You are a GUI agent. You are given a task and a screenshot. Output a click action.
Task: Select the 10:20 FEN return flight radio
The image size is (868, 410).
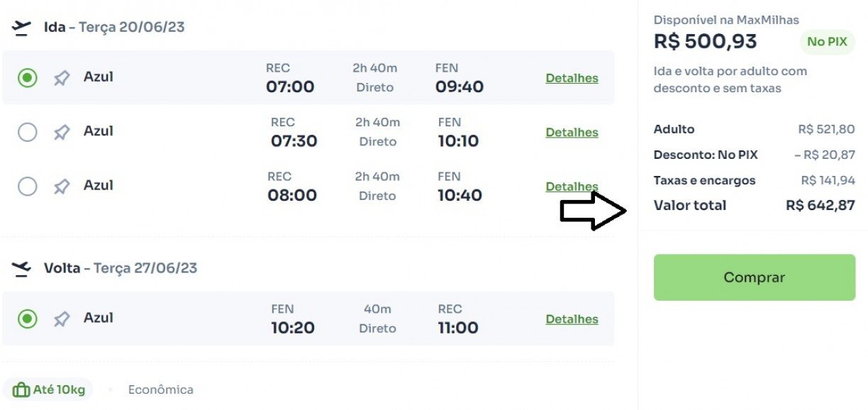[x=27, y=319]
